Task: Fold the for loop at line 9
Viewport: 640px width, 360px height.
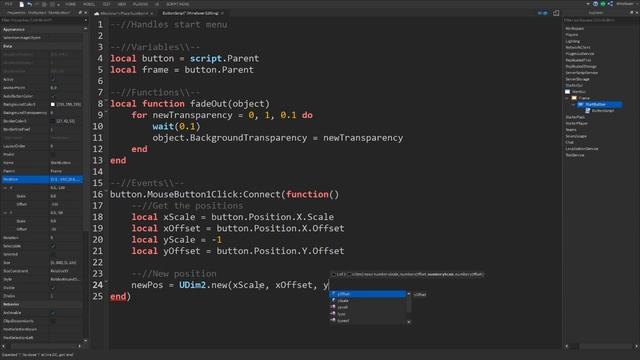Action: coord(107,112)
